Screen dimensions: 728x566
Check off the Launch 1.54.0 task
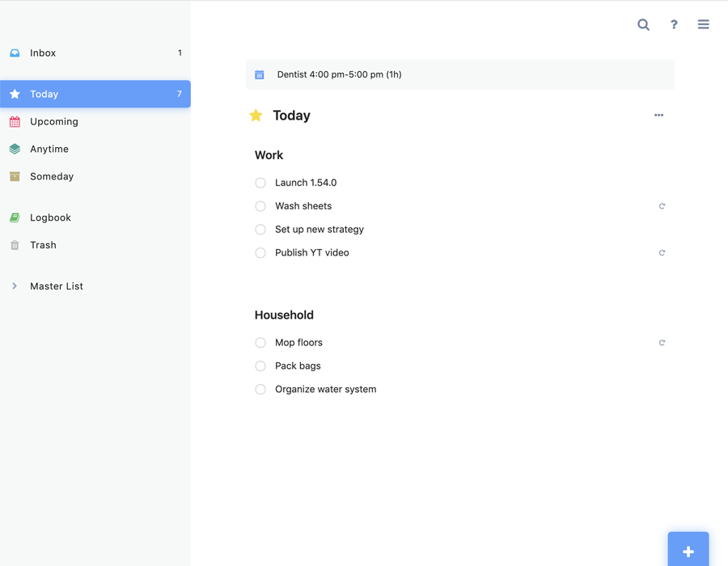tap(260, 183)
